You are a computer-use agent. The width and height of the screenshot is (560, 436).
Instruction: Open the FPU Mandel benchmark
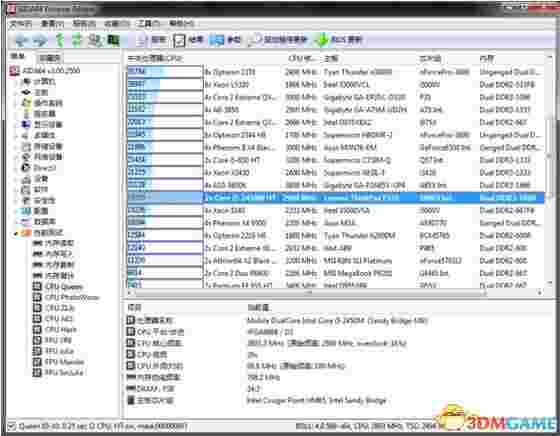[x=58, y=361]
